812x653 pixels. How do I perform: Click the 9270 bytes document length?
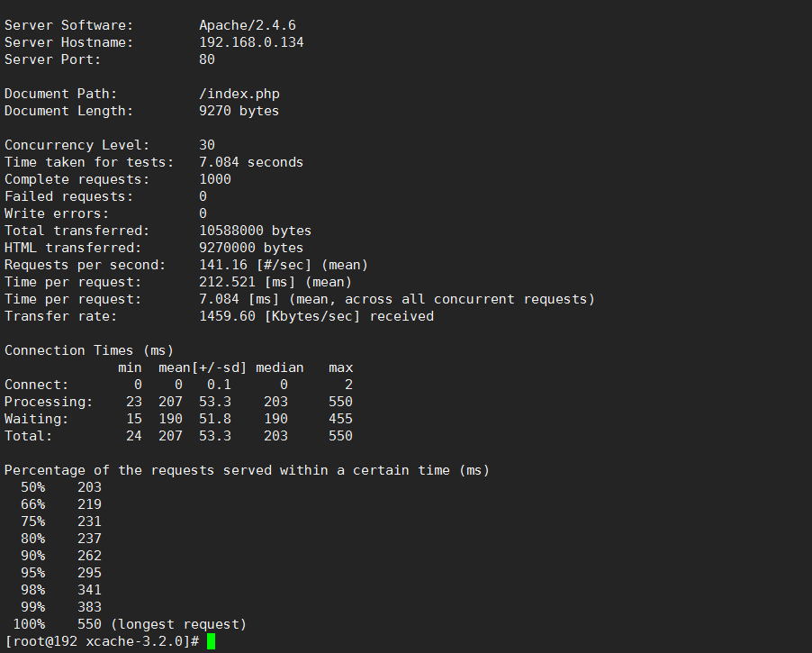tap(239, 111)
